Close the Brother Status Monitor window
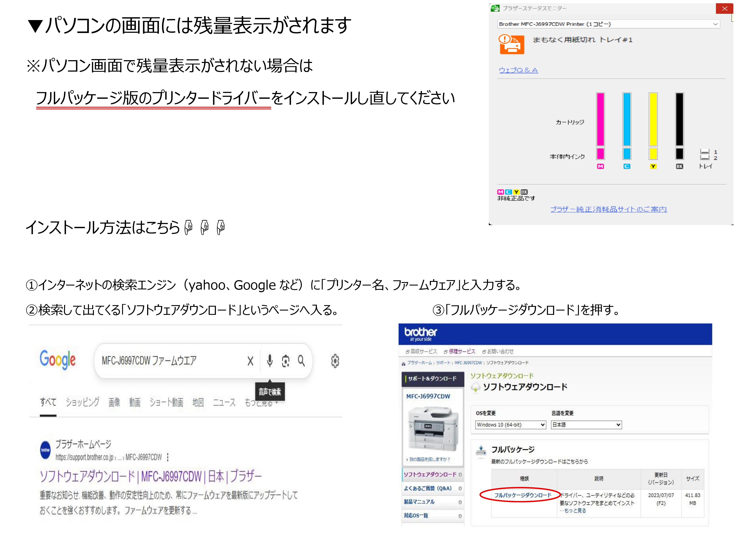The height and width of the screenshot is (535, 756). coord(724,9)
